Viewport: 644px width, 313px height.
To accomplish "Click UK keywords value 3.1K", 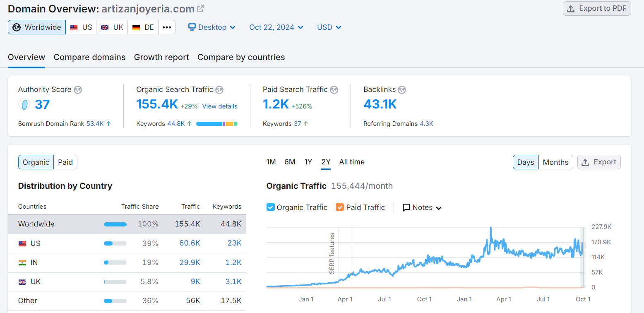I will (x=233, y=282).
